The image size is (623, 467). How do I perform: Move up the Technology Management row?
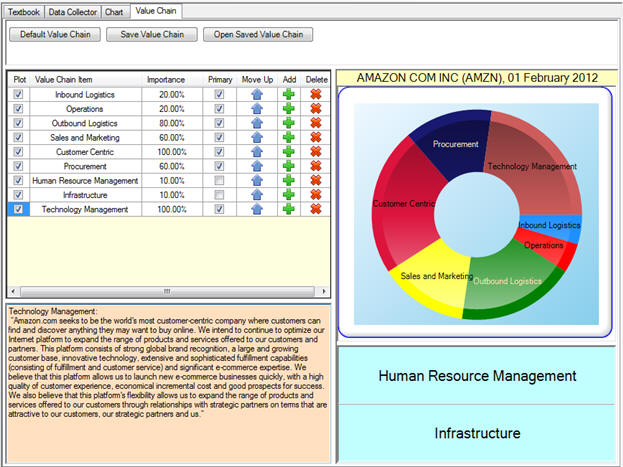(x=257, y=209)
